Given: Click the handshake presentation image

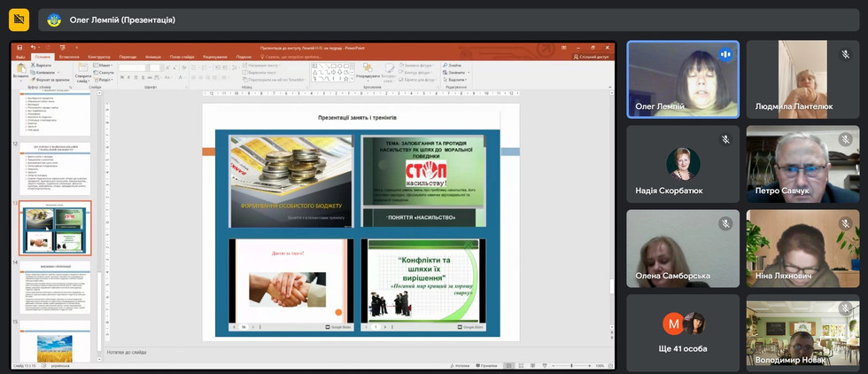Looking at the screenshot, I should point(291,285).
